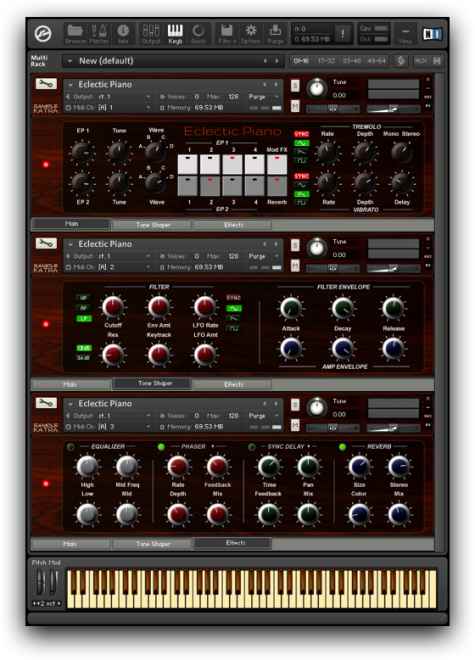This screenshot has width=475, height=660.
Task: Open the channel 1 instrument name dropdown
Action: coord(70,85)
